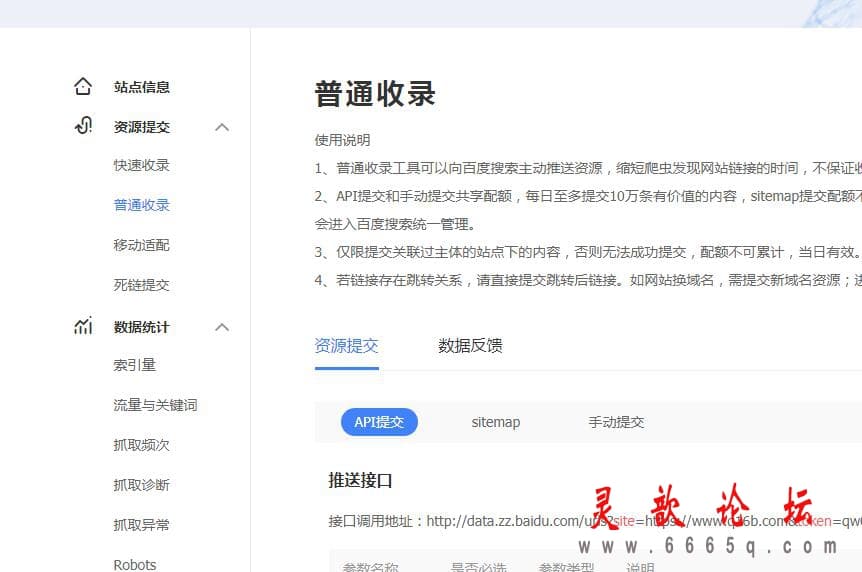Click the 参数名称 column header
This screenshot has height=572, width=862.
pyautogui.click(x=370, y=567)
